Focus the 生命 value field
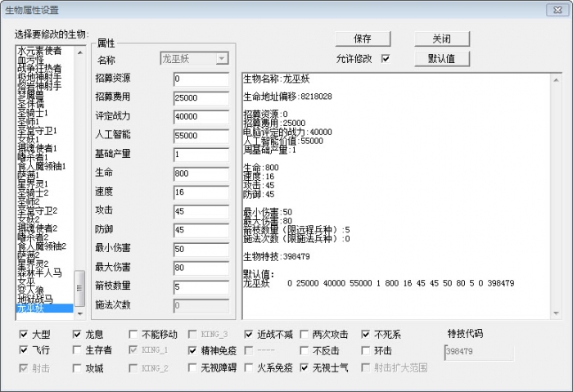Image resolution: width=573 pixels, height=392 pixels. pos(201,173)
